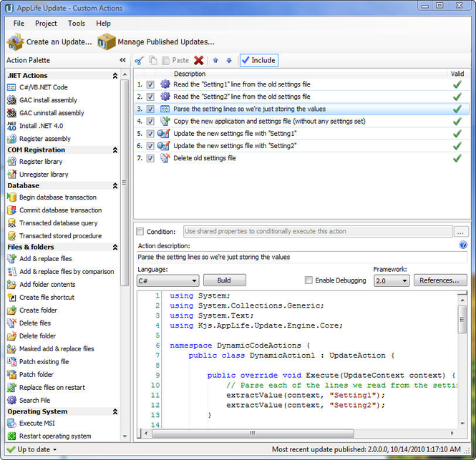
Task: Open the Tools menu
Action: click(x=77, y=24)
